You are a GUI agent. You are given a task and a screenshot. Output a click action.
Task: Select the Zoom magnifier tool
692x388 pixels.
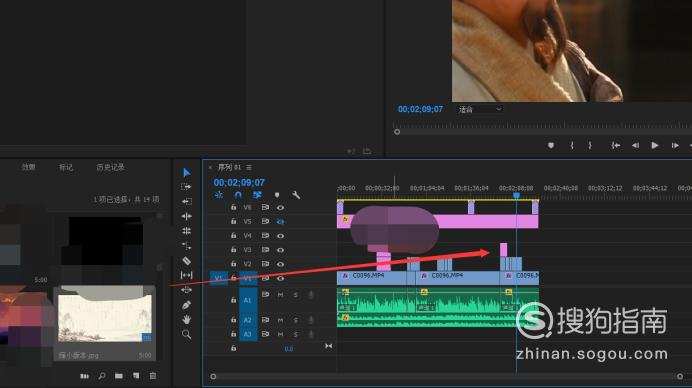(x=187, y=334)
